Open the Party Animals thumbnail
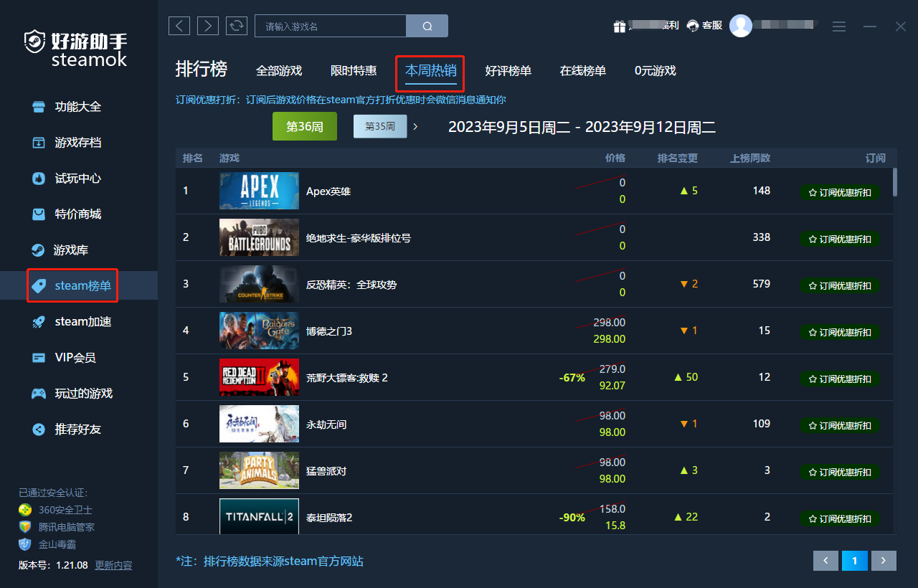 pos(259,470)
